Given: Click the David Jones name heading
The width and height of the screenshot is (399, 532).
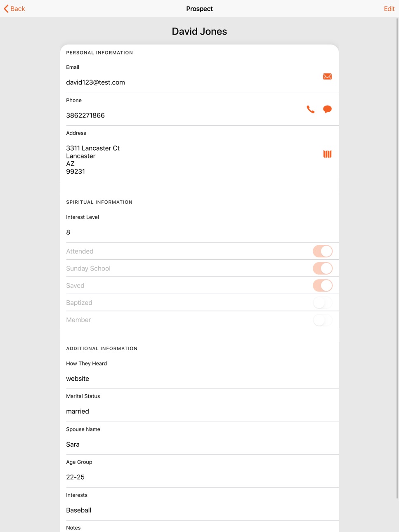Looking at the screenshot, I should (199, 31).
